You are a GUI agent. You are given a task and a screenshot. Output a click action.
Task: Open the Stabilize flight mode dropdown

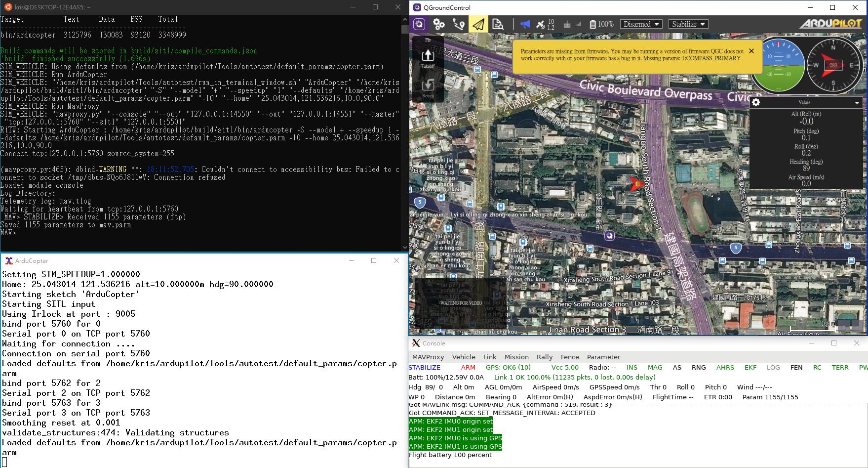(688, 24)
